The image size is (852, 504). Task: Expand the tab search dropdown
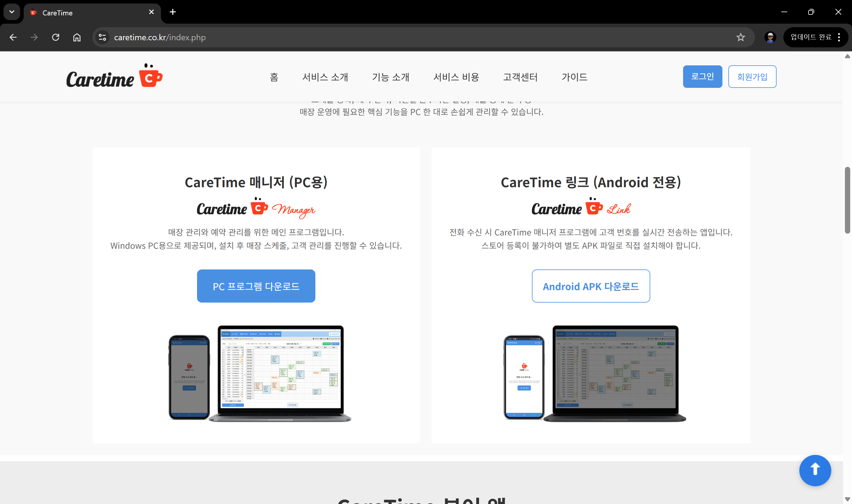pyautogui.click(x=12, y=12)
